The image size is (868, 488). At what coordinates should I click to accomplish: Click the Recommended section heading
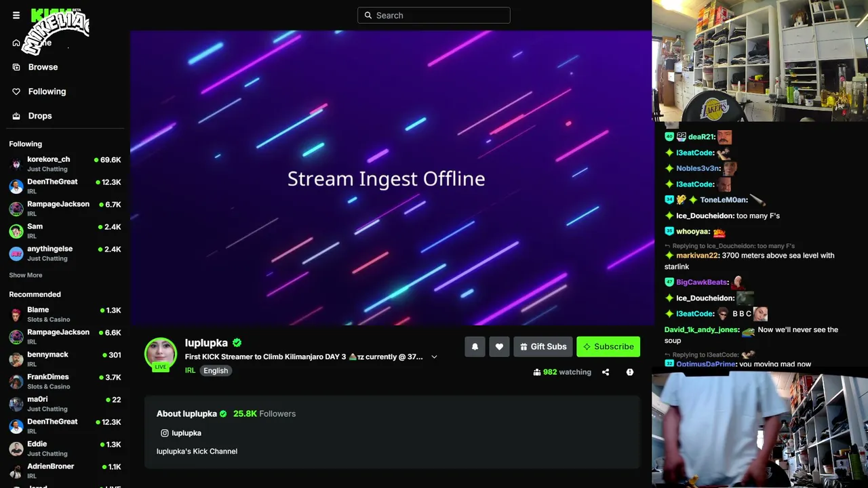pyautogui.click(x=35, y=295)
